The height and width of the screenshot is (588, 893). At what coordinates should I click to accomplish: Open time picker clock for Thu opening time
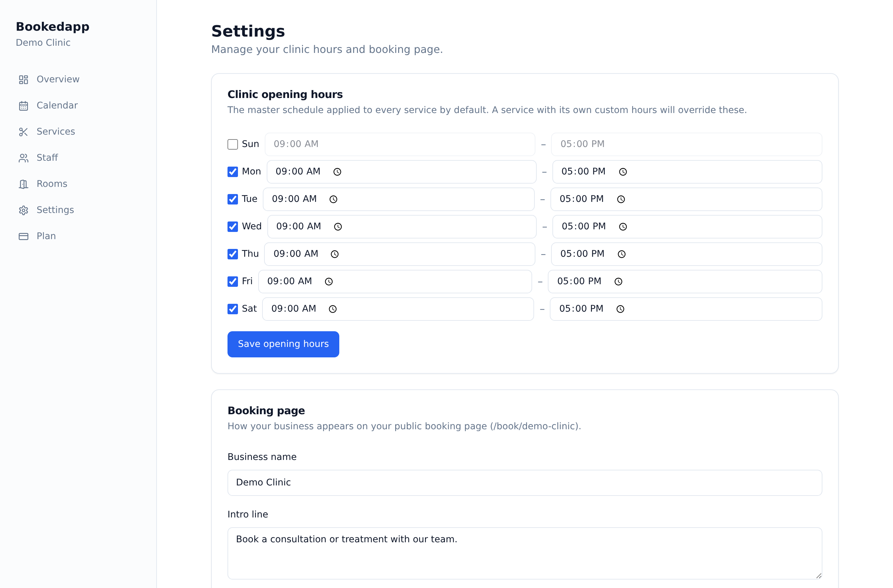point(335,254)
